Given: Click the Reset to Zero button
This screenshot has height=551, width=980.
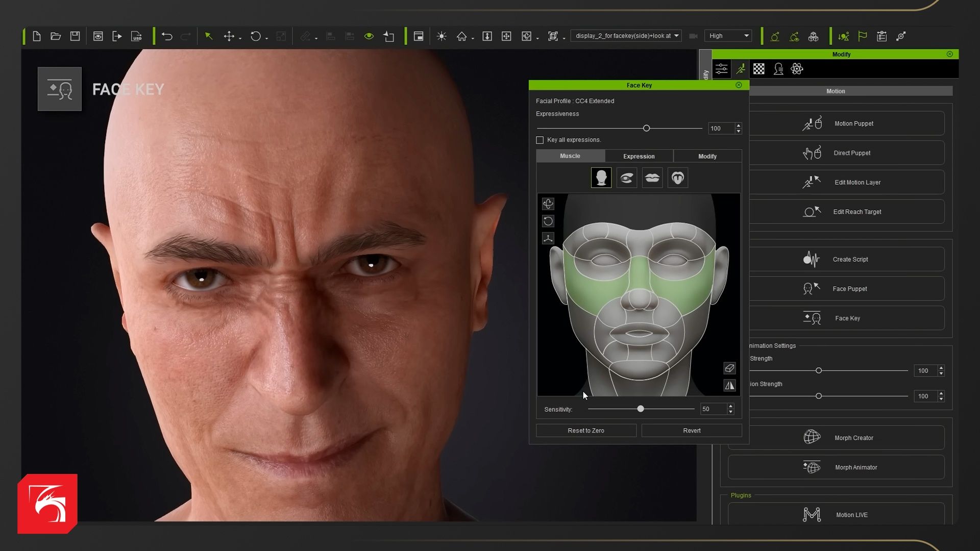Looking at the screenshot, I should [x=586, y=431].
